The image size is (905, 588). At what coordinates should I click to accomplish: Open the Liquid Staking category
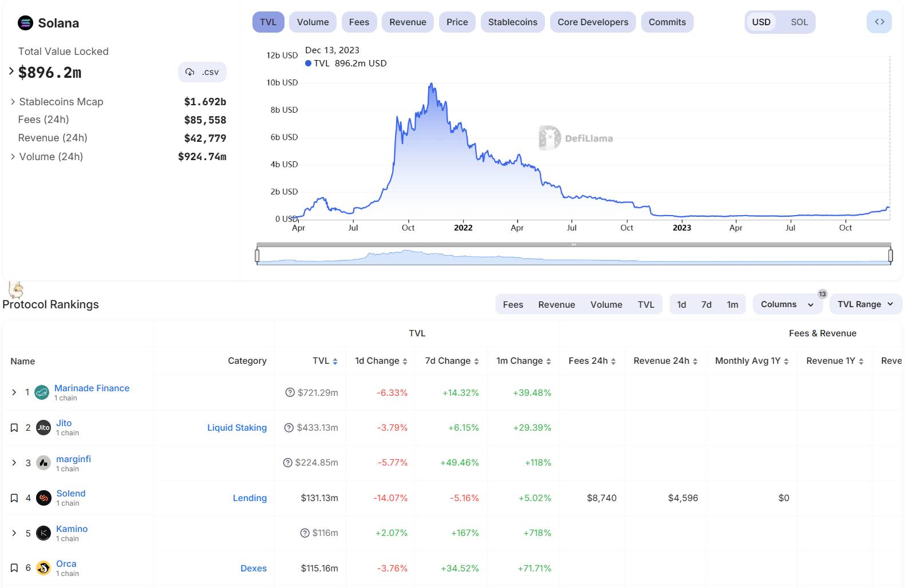pos(237,427)
